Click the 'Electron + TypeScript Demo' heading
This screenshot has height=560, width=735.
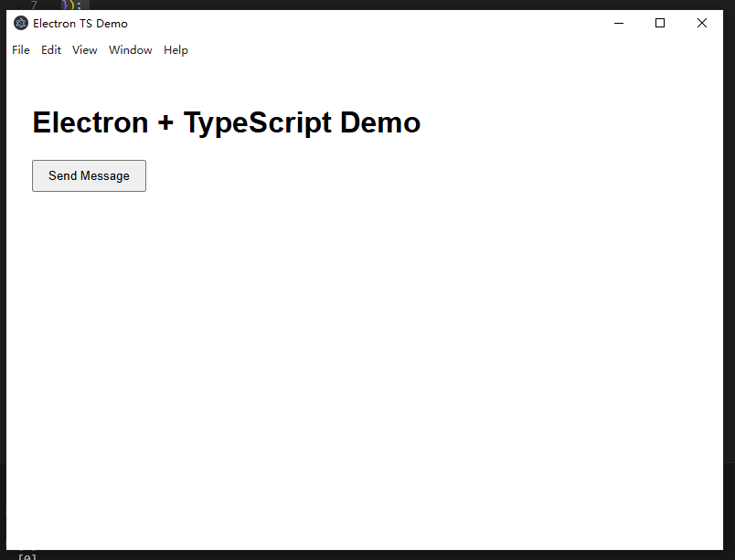pos(227,122)
